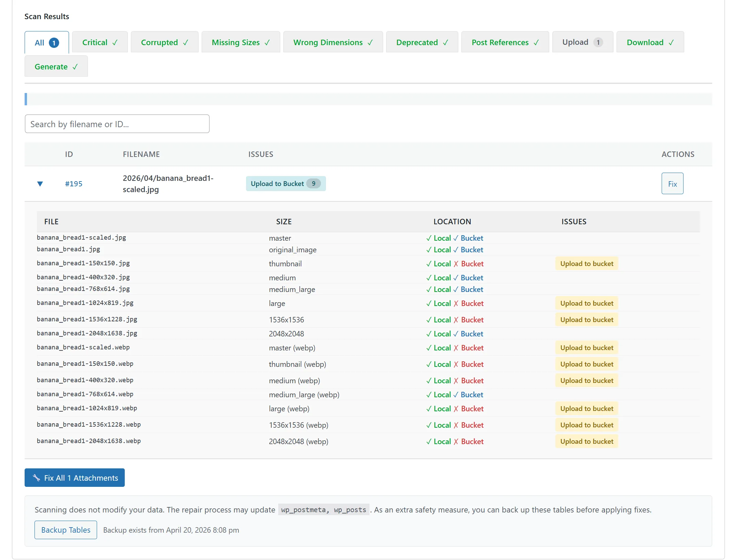Click Upload to bucket for thumbnail (webp)
The image size is (730, 560).
click(x=586, y=364)
